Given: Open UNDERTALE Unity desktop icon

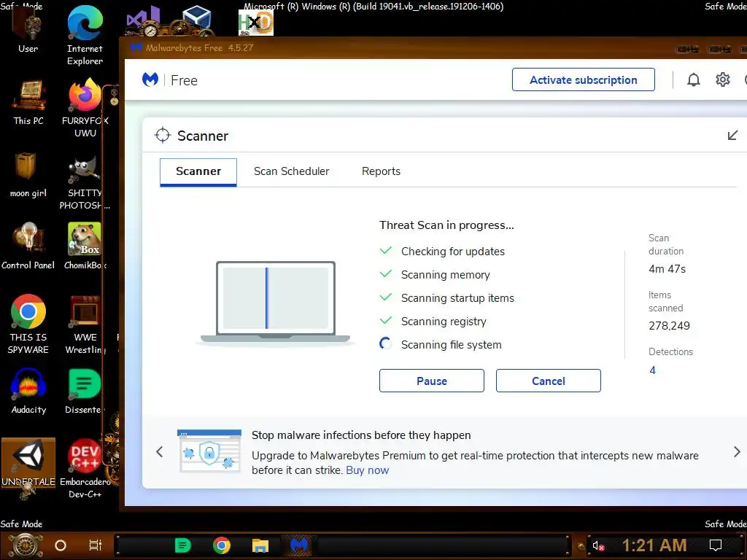Looking at the screenshot, I should point(28,463).
